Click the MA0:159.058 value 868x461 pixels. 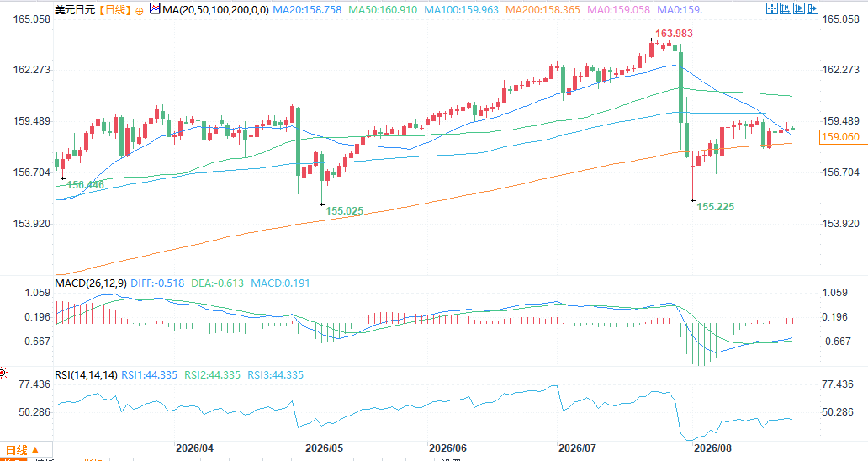(618, 10)
